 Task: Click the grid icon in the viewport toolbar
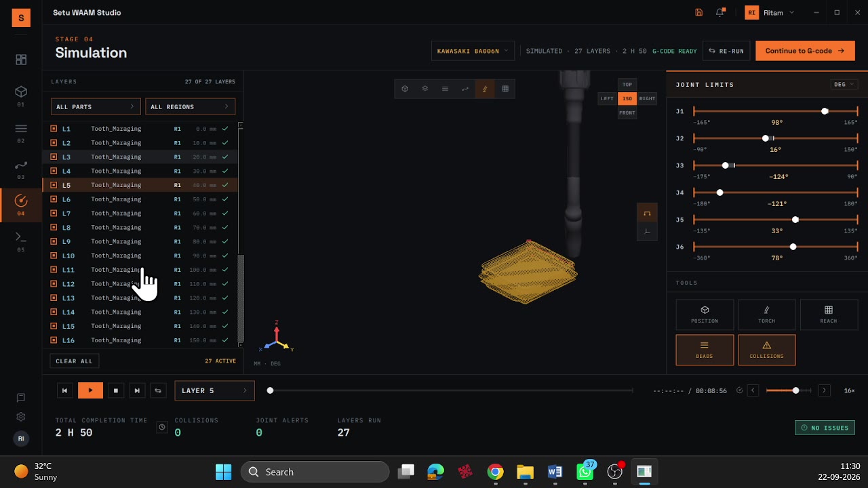click(505, 89)
